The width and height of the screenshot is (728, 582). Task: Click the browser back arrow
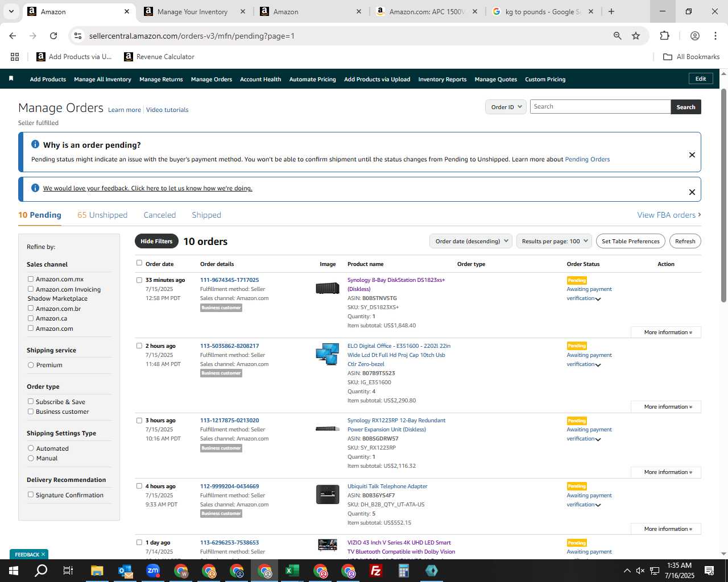(13, 36)
